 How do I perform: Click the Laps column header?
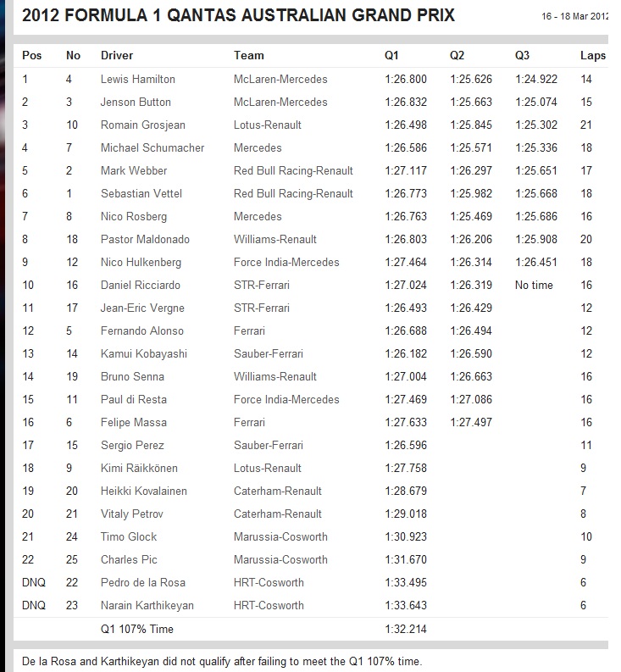[x=593, y=55]
